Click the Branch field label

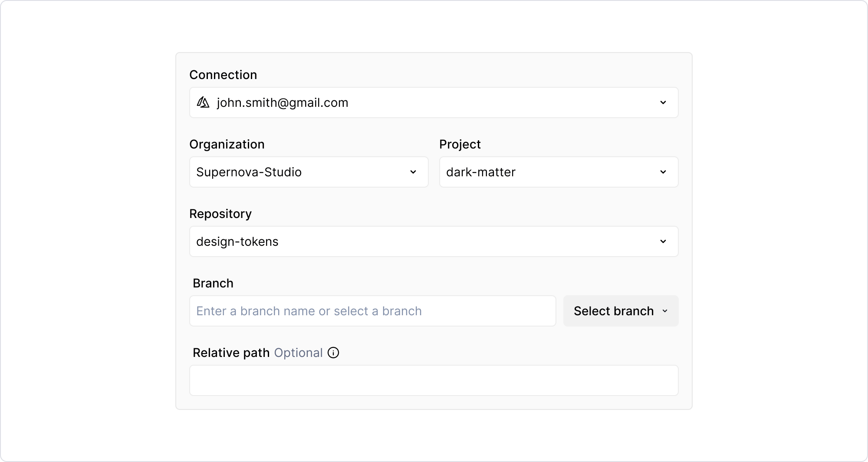click(213, 283)
